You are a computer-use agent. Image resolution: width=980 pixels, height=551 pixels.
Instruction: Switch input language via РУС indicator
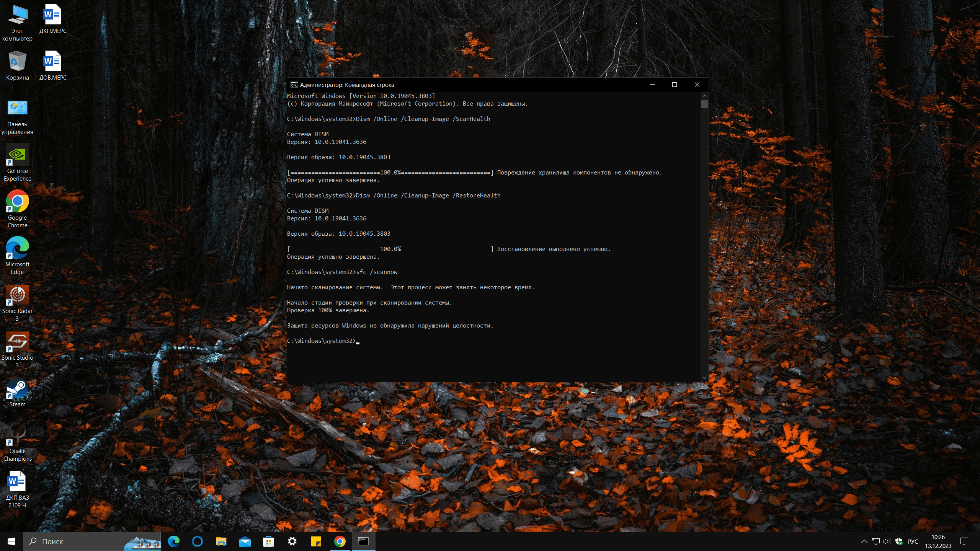(x=913, y=541)
